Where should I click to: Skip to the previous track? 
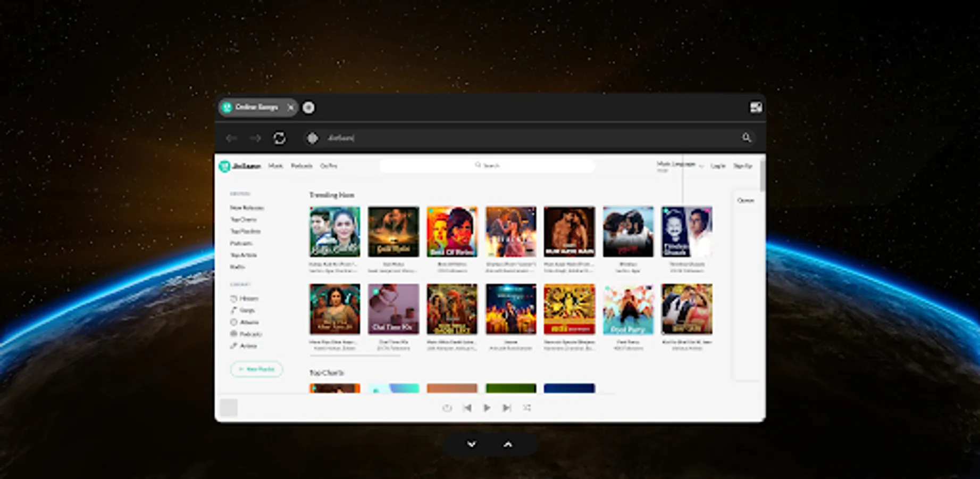pos(467,408)
